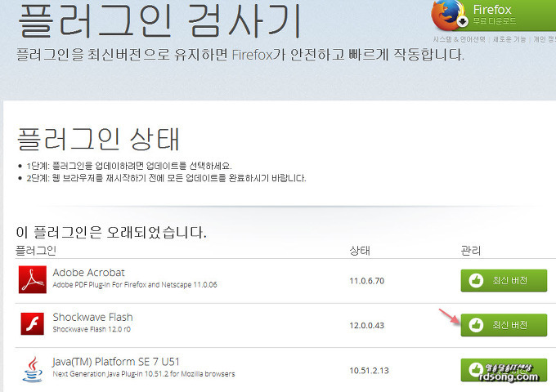The width and height of the screenshot is (556, 392).
Task: Click the Adobe Acrobat plugin icon
Action: pyautogui.click(x=32, y=280)
